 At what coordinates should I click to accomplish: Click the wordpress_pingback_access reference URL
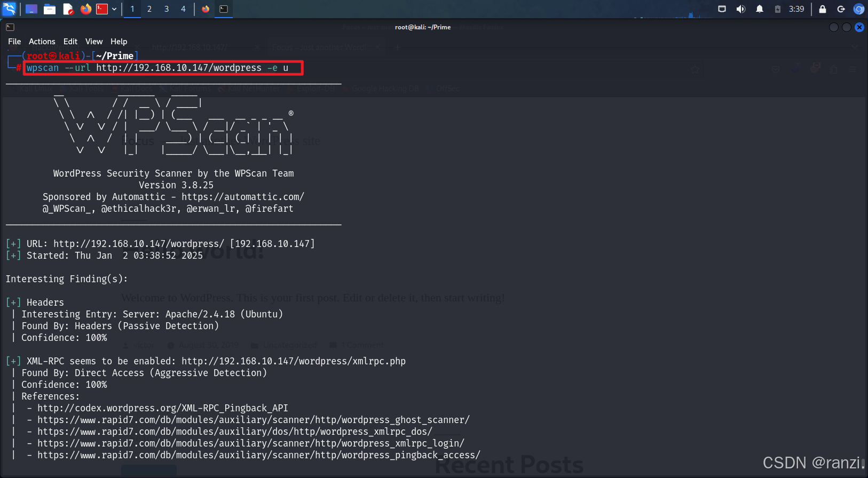pos(259,455)
